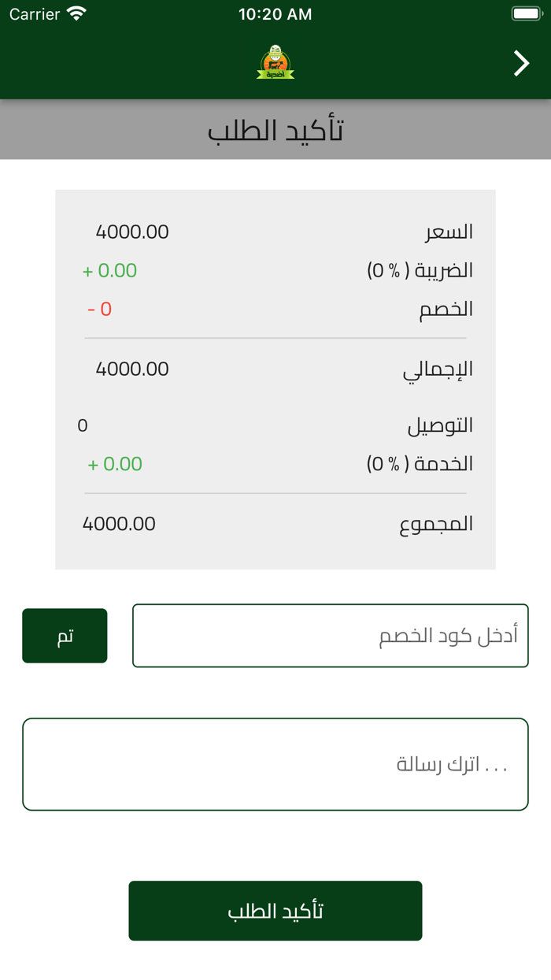Click inside the أدخل كود الخصم field
This screenshot has width=551, height=980.
pyautogui.click(x=331, y=636)
